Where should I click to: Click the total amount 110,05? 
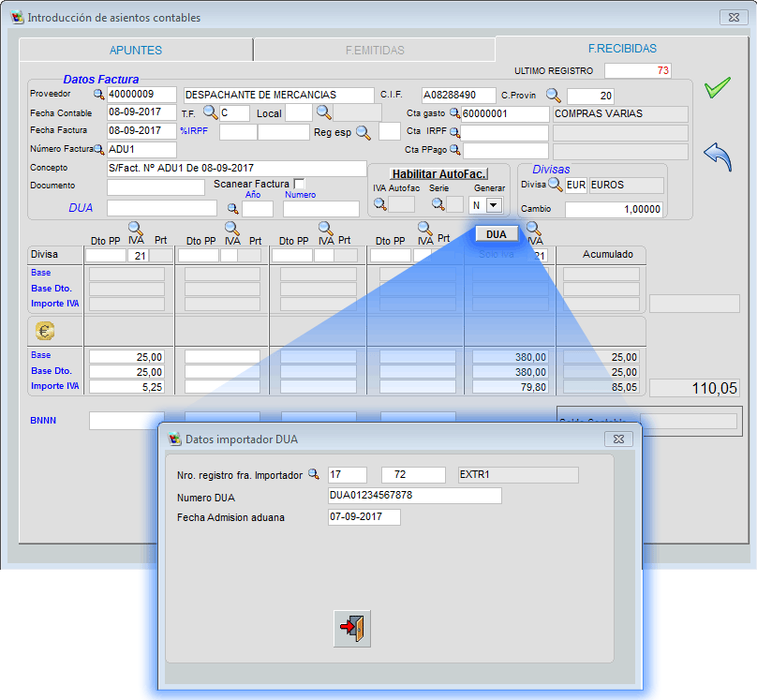coord(694,388)
